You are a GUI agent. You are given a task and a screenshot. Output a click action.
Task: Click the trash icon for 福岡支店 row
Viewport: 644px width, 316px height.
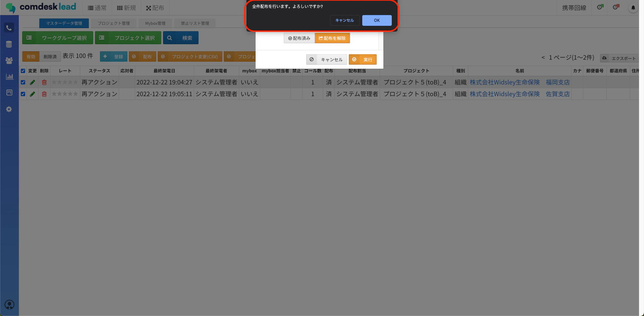click(44, 82)
